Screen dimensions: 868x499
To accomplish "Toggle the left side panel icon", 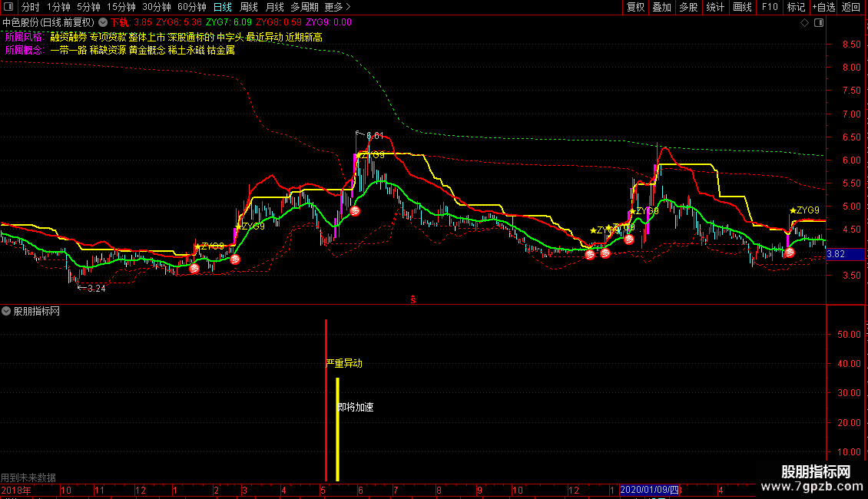I will tap(8, 7).
